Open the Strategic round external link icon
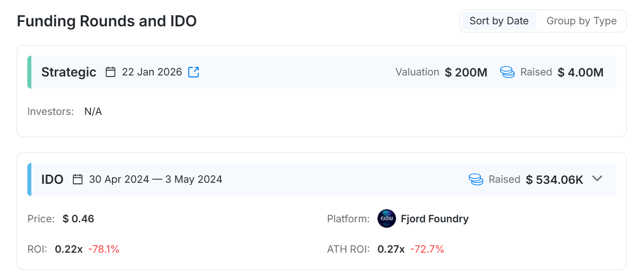 click(193, 72)
